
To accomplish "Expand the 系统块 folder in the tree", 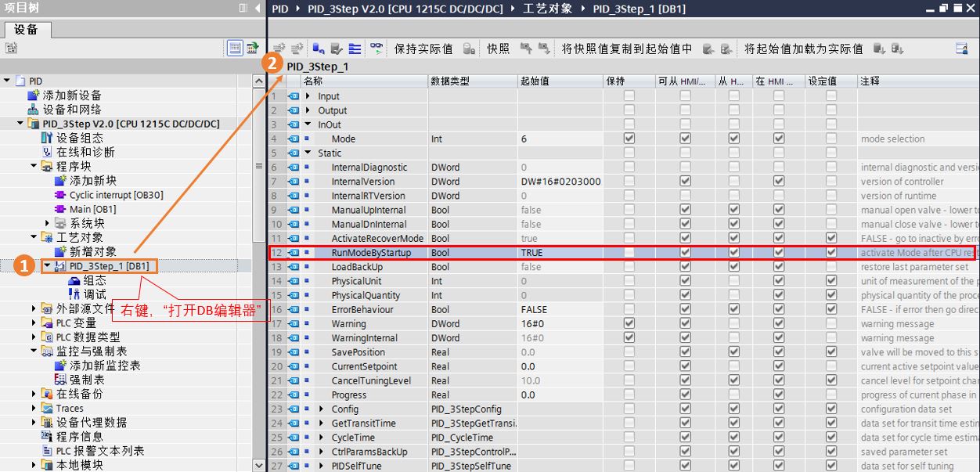I will tap(47, 223).
